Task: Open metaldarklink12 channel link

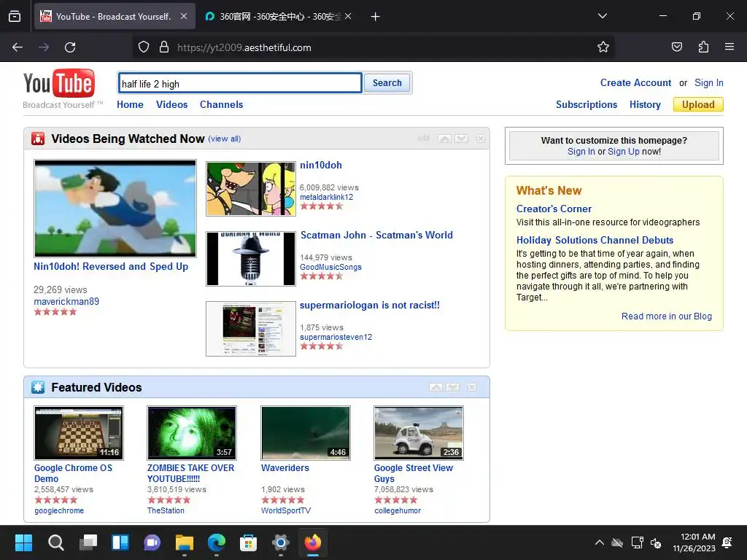Action: pyautogui.click(x=326, y=197)
